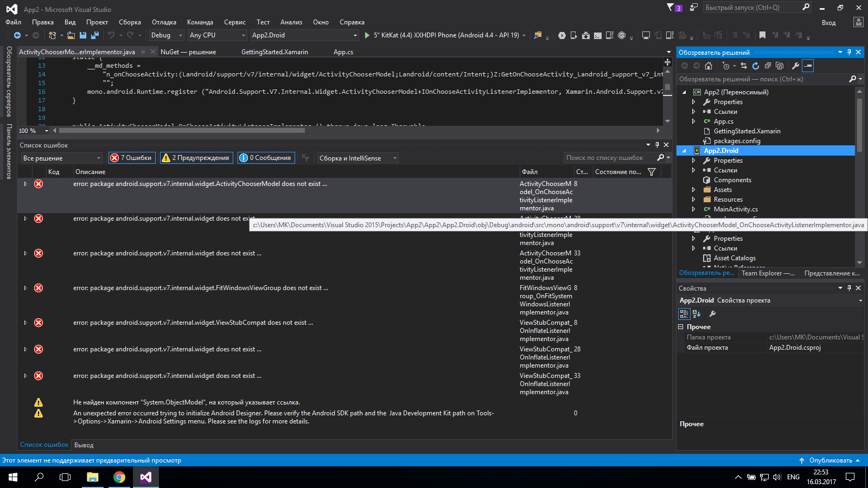868x488 pixels.
Task: Click the filter funnel icon in error list header
Action: (x=652, y=172)
